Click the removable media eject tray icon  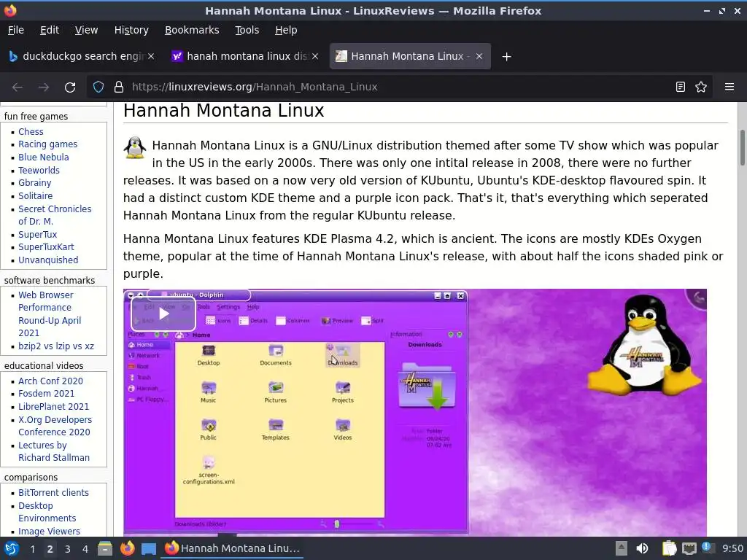coord(622,548)
